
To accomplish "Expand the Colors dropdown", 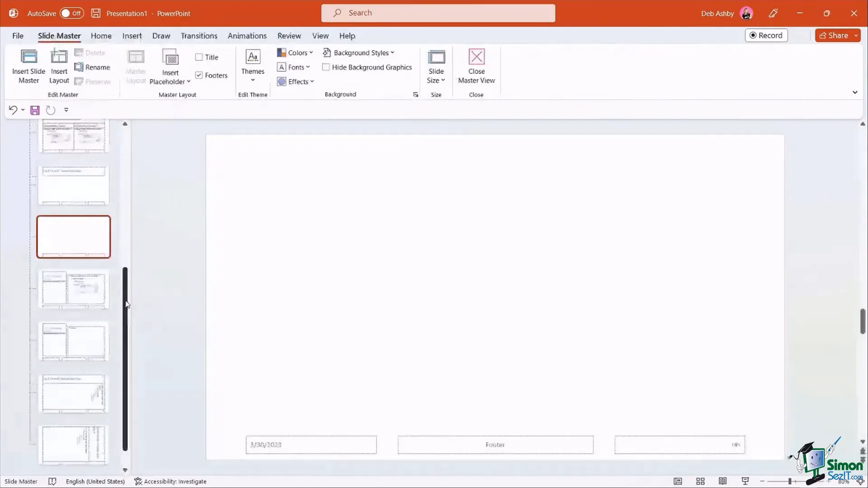I will click(x=295, y=53).
